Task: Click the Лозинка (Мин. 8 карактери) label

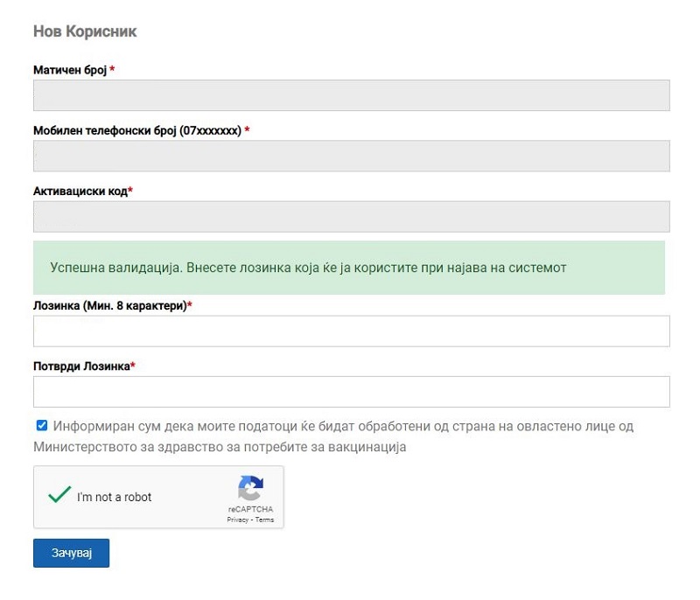Action: 110,305
